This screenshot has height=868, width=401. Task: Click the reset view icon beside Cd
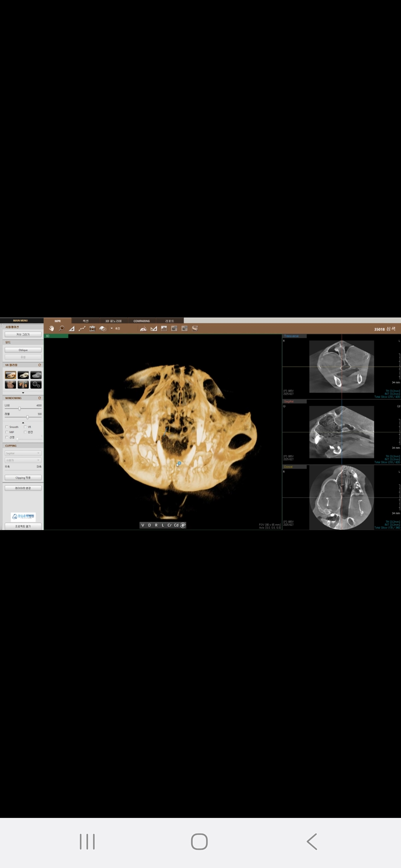(183, 525)
